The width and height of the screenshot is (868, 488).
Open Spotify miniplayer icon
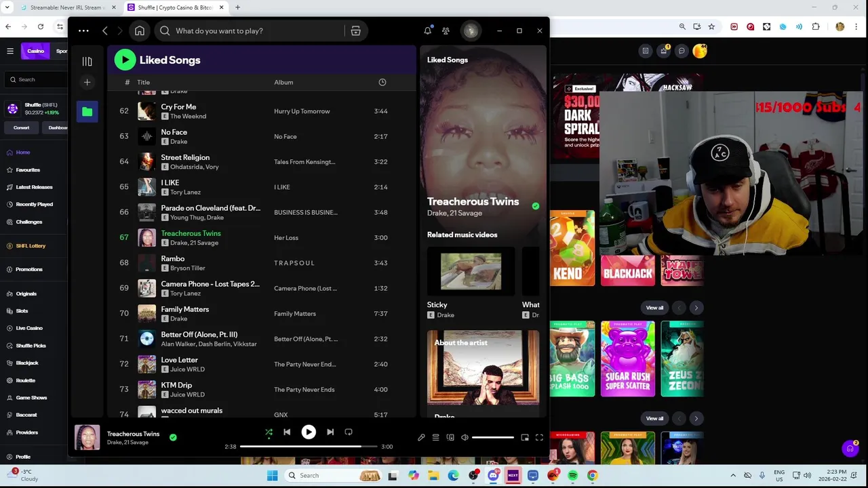click(525, 438)
